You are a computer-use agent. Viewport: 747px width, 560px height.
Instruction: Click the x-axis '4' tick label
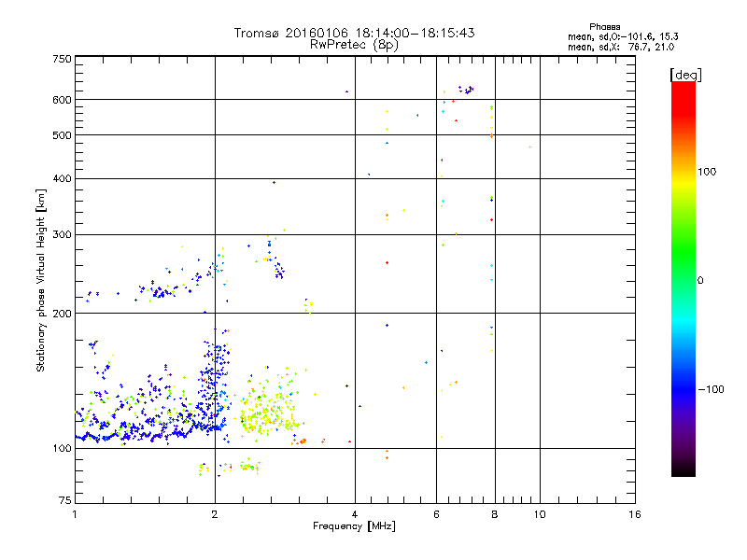coord(355,514)
